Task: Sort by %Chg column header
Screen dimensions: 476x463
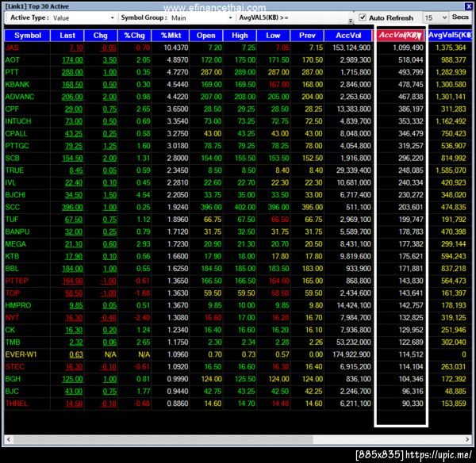Action: point(135,36)
